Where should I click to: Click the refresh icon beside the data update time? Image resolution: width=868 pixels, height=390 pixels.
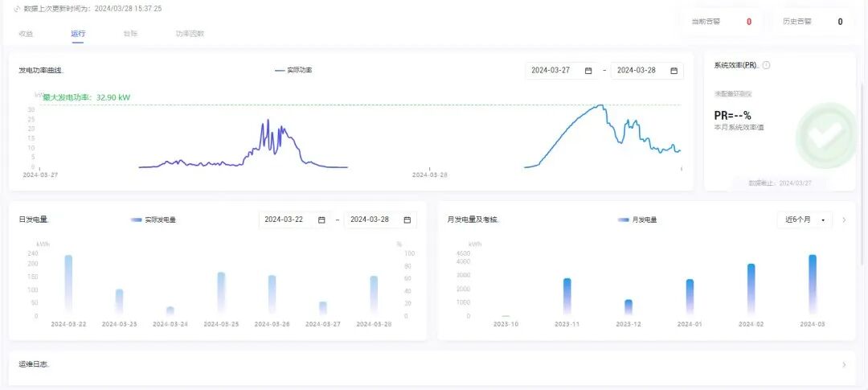coord(17,9)
